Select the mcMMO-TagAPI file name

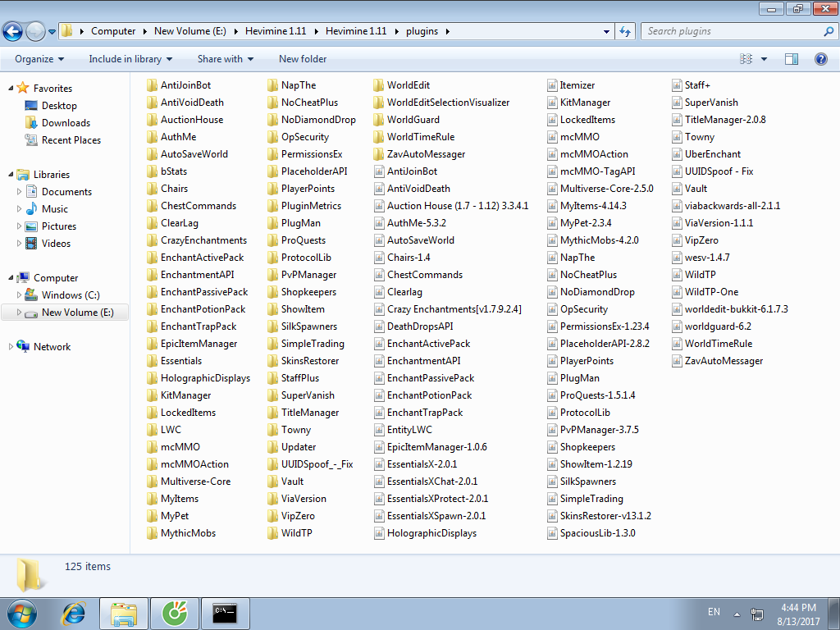[x=598, y=171]
